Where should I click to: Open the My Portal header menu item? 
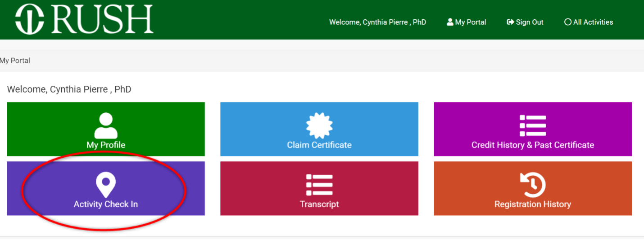[x=471, y=22]
